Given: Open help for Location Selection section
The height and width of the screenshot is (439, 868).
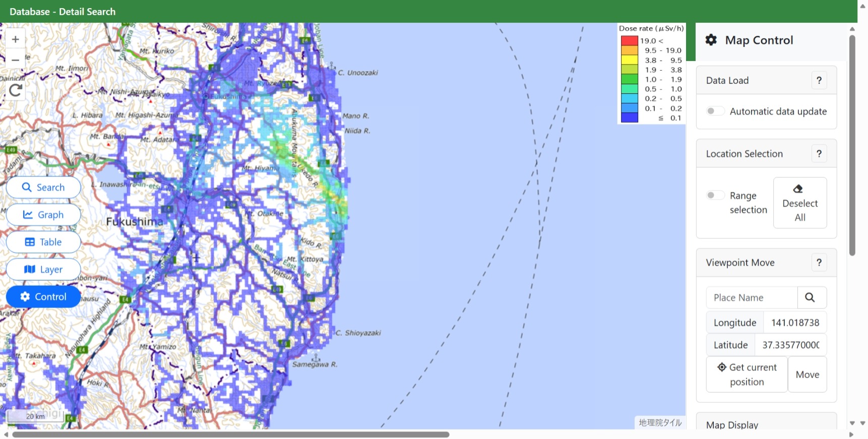Looking at the screenshot, I should click(819, 154).
